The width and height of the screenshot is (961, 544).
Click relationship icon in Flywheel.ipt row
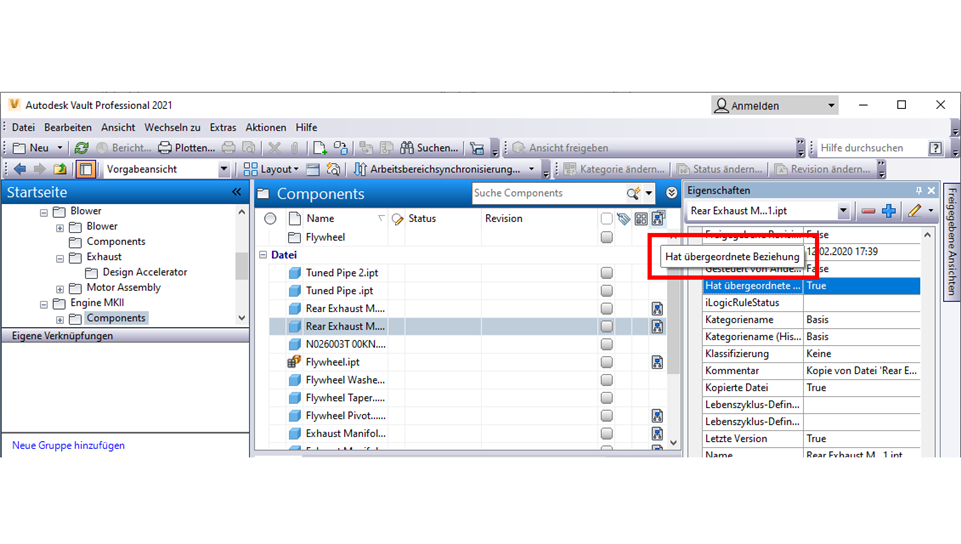[x=657, y=362]
